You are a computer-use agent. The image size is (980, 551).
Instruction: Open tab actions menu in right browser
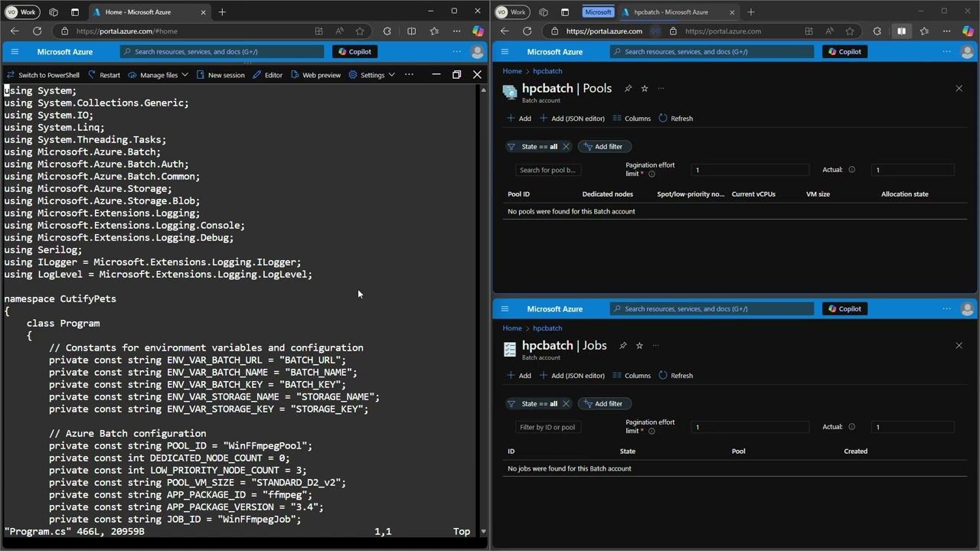(x=565, y=12)
